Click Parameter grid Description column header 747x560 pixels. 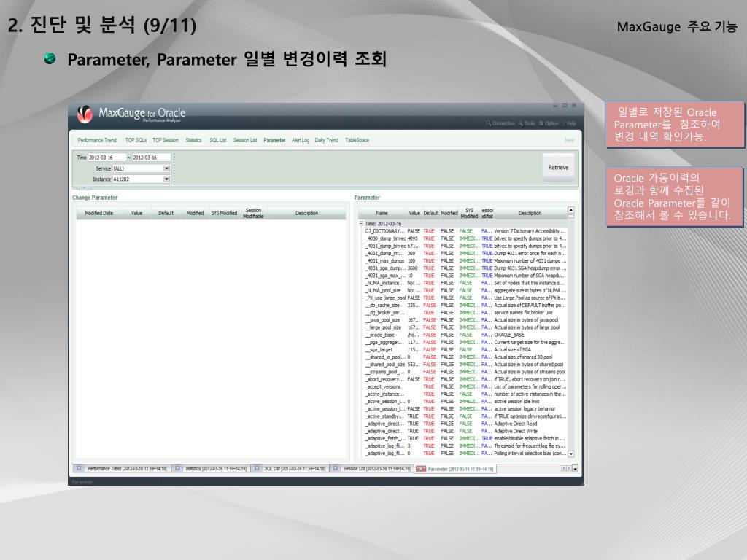click(530, 213)
